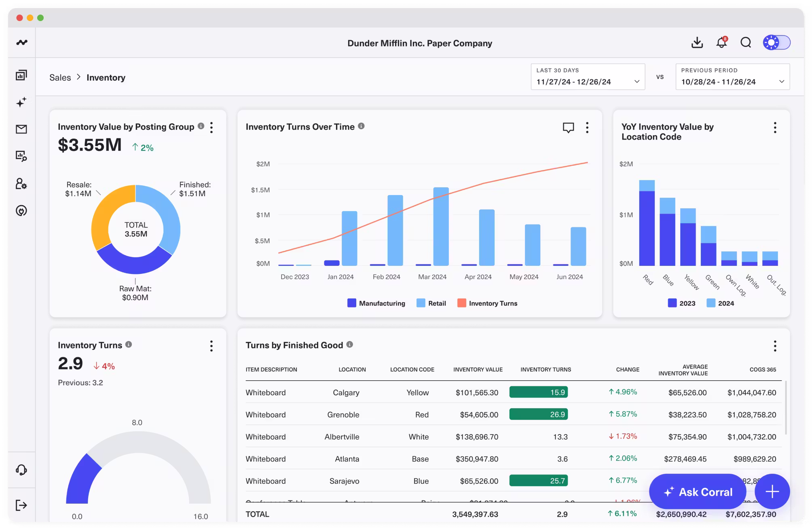Screen dimensions: 812x530
Task: Click the Ask Corral button
Action: pyautogui.click(x=698, y=492)
